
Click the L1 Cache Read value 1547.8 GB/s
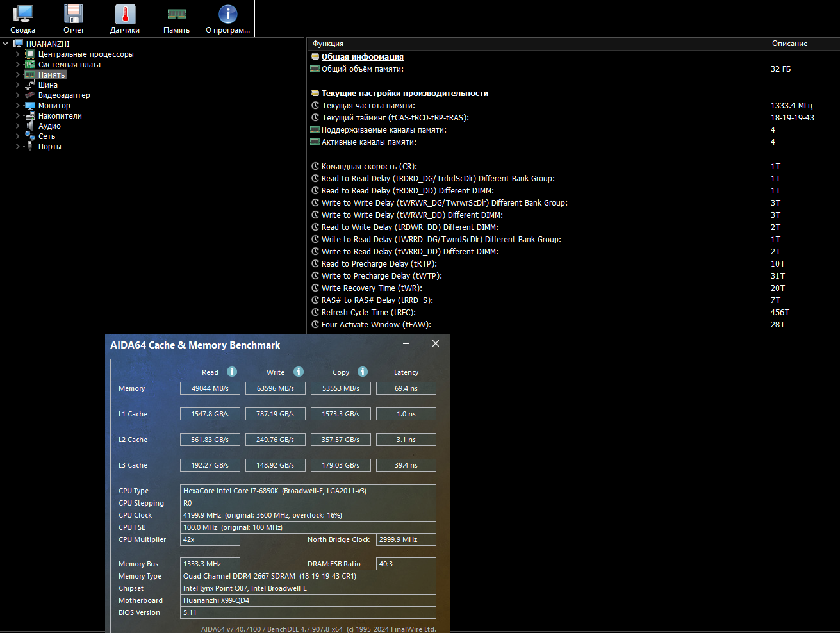point(210,414)
